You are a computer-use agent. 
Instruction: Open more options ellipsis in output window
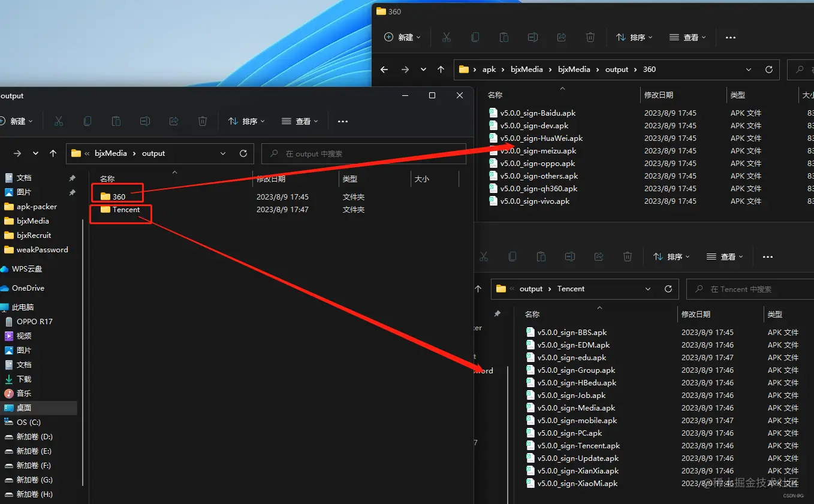click(343, 121)
